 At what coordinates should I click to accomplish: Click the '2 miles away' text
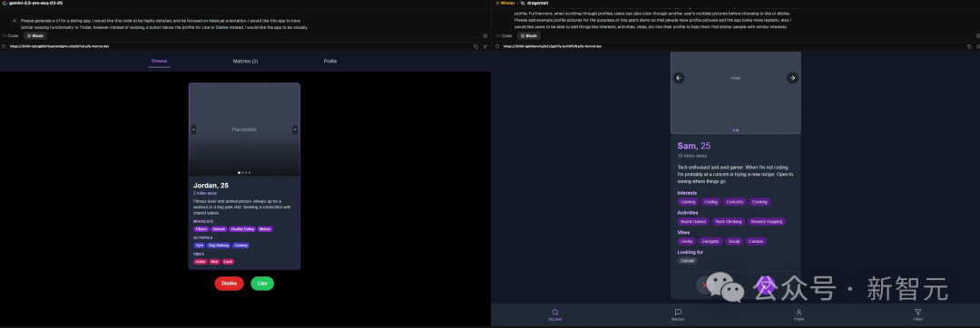(205, 193)
